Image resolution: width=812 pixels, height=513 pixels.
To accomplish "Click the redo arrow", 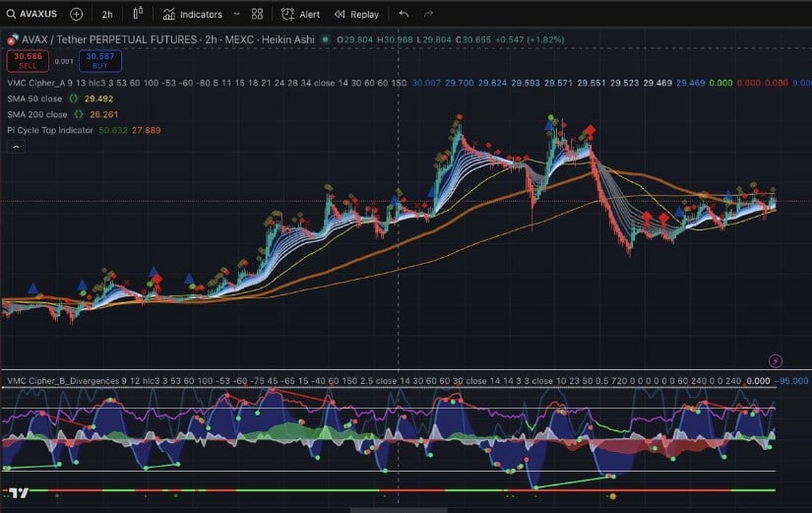I will click(x=428, y=15).
